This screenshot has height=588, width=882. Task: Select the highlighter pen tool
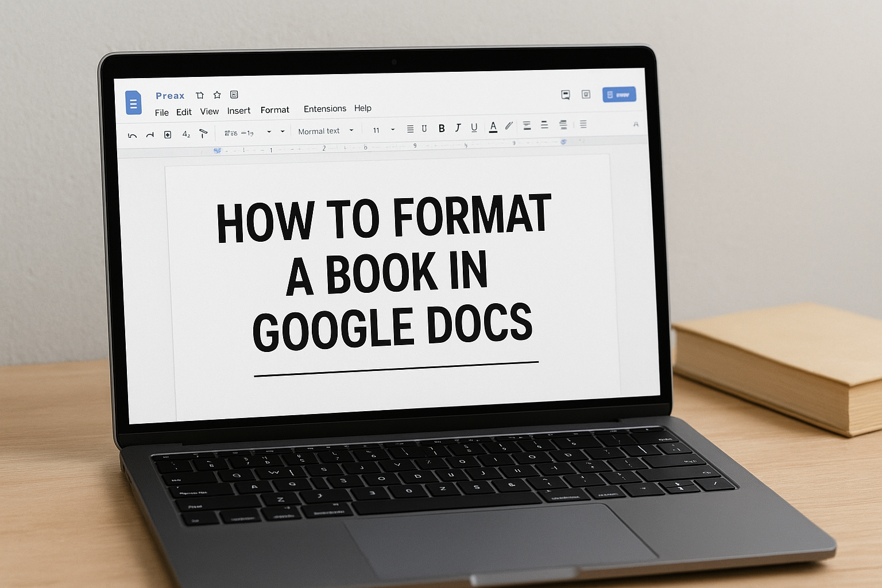coord(509,127)
